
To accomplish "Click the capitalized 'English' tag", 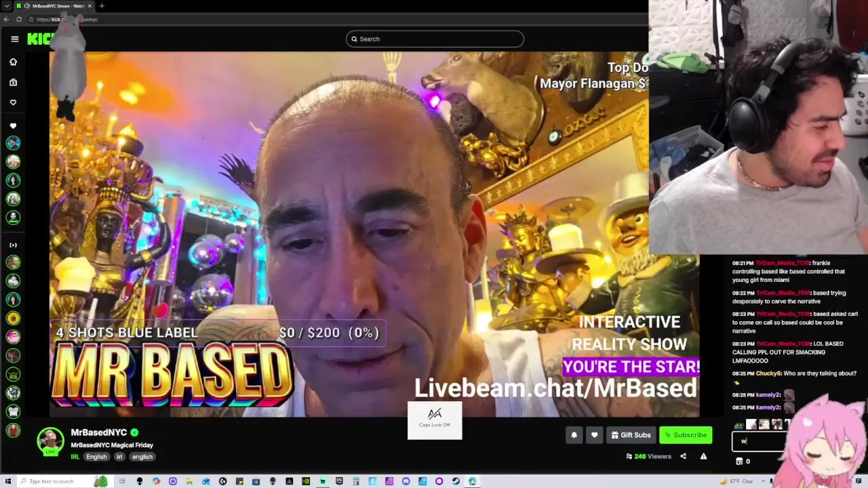I will click(96, 457).
